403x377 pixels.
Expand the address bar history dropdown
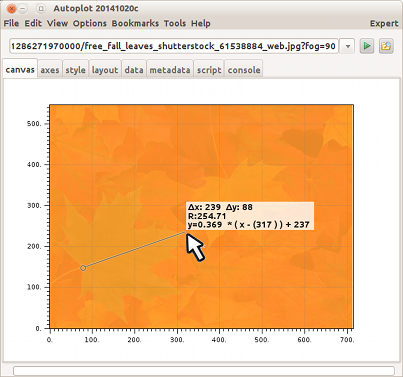click(348, 46)
